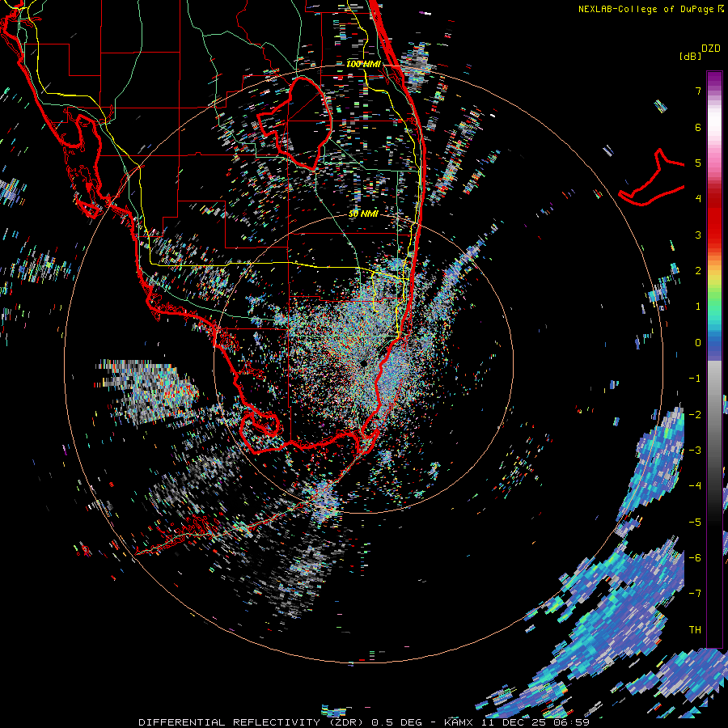Click the KAMX radar site center dot

[363, 363]
